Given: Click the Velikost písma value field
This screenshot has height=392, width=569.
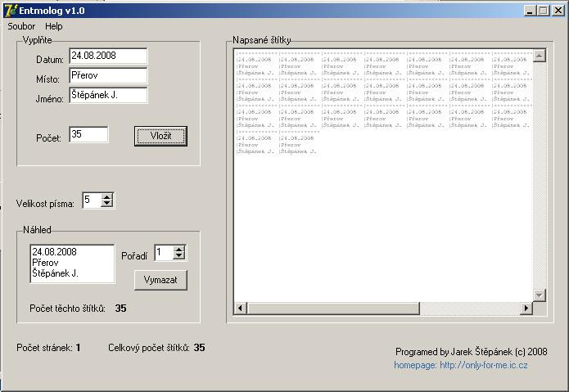Looking at the screenshot, I should 92,201.
